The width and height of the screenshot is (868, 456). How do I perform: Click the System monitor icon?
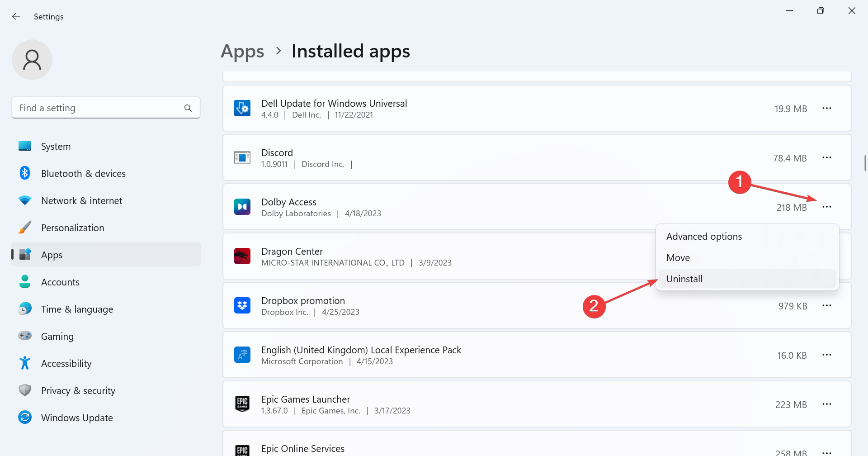tap(25, 146)
